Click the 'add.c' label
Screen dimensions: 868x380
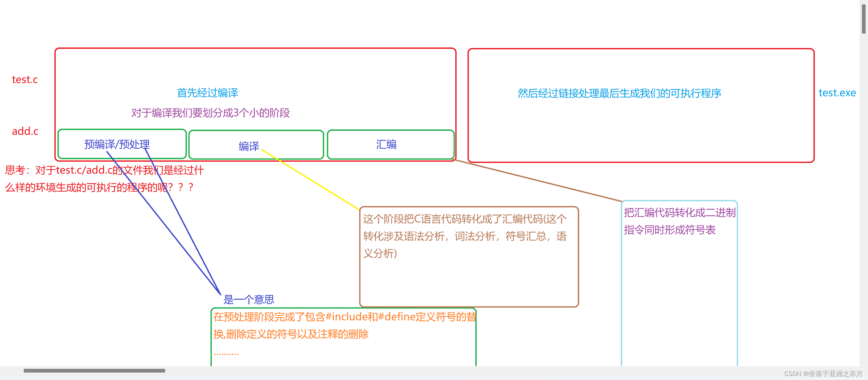pos(25,131)
